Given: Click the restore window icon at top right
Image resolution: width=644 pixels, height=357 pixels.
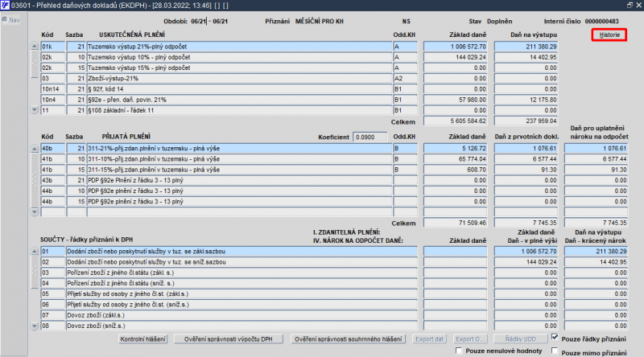Looking at the screenshot, I should [630, 5].
